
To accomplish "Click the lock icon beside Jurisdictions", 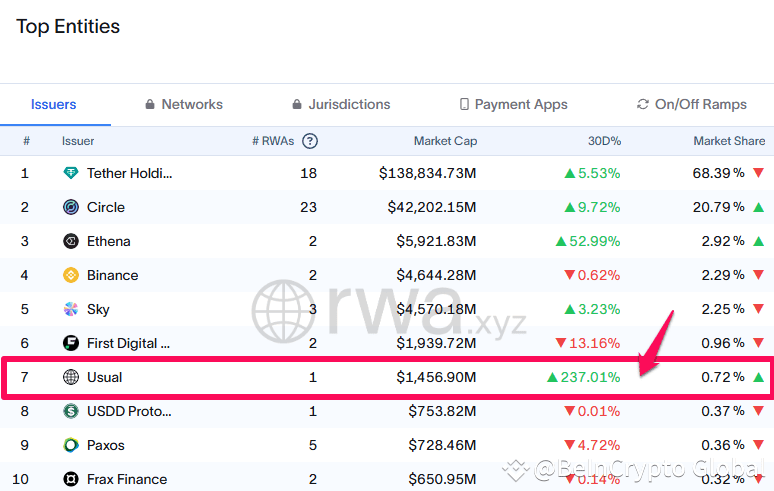I will [297, 104].
